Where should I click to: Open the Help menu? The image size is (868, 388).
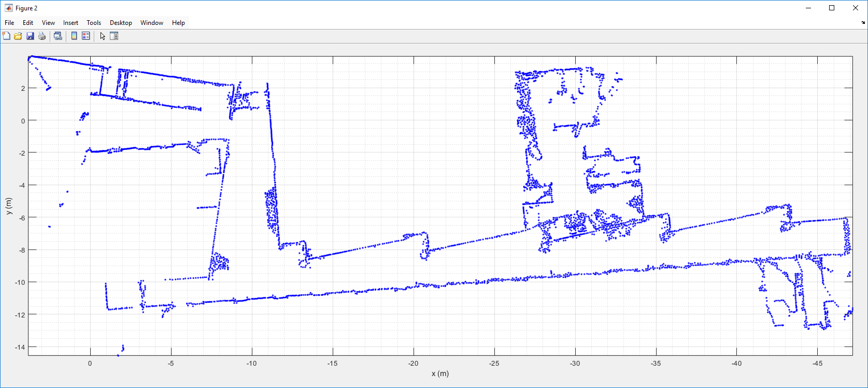tap(178, 23)
